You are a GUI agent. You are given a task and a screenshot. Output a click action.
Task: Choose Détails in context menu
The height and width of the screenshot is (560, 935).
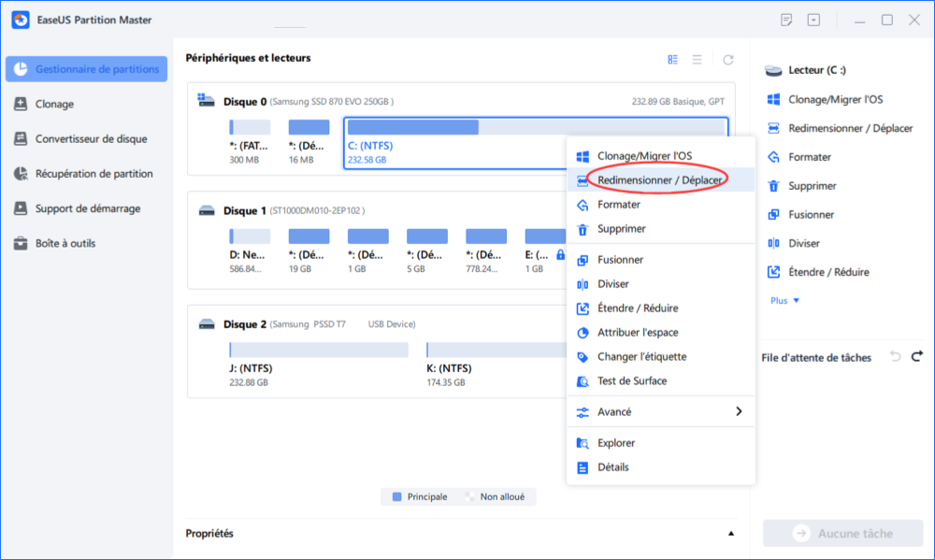coord(661,467)
